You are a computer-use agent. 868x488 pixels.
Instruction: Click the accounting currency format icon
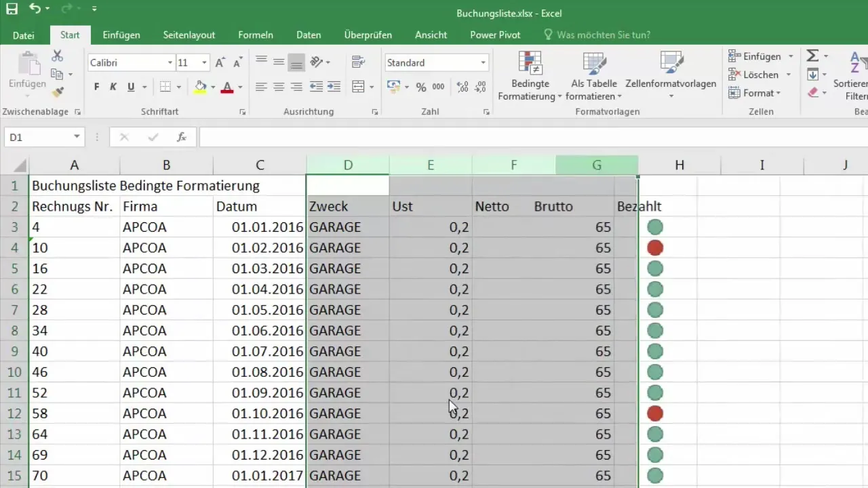click(x=393, y=87)
